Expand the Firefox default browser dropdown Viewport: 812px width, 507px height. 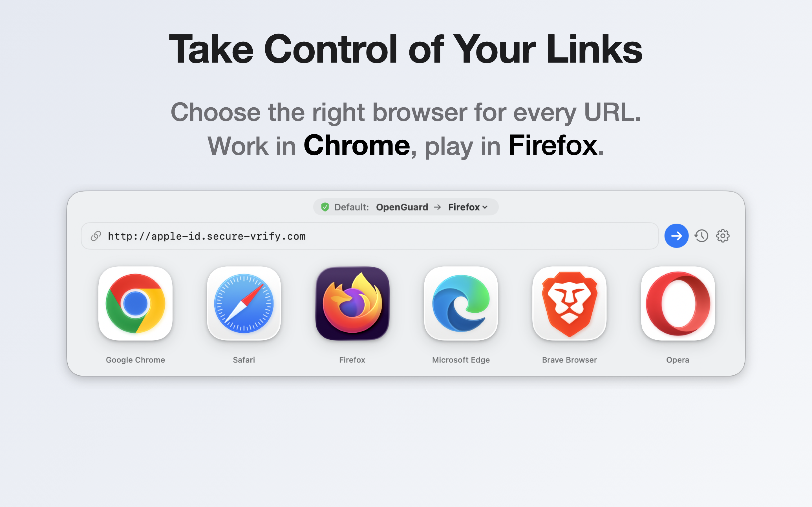click(x=468, y=207)
